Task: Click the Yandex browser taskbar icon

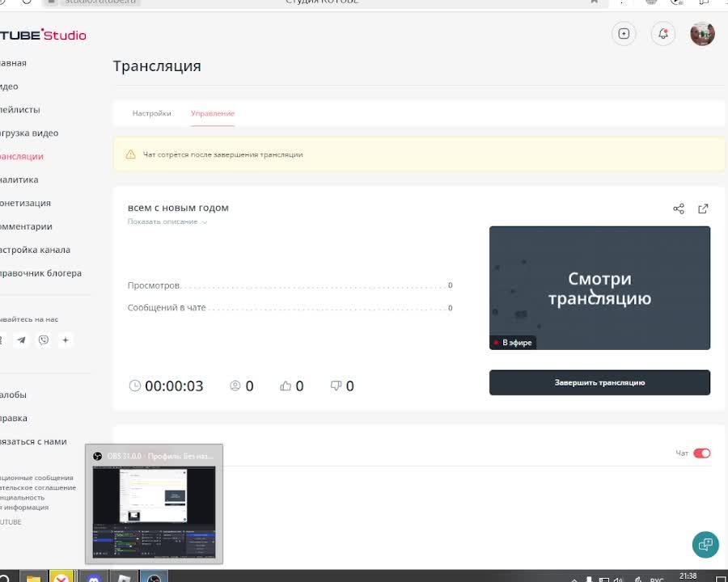Action: click(x=61, y=576)
